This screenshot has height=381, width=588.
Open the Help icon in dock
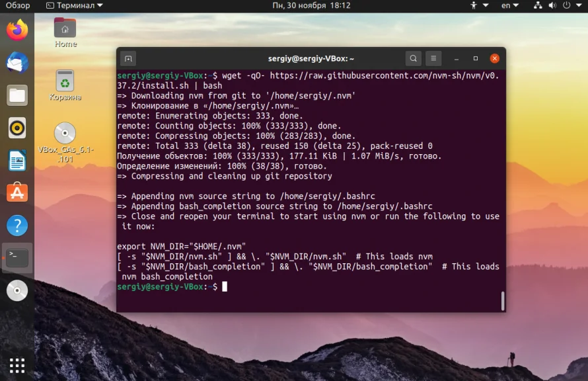17,225
